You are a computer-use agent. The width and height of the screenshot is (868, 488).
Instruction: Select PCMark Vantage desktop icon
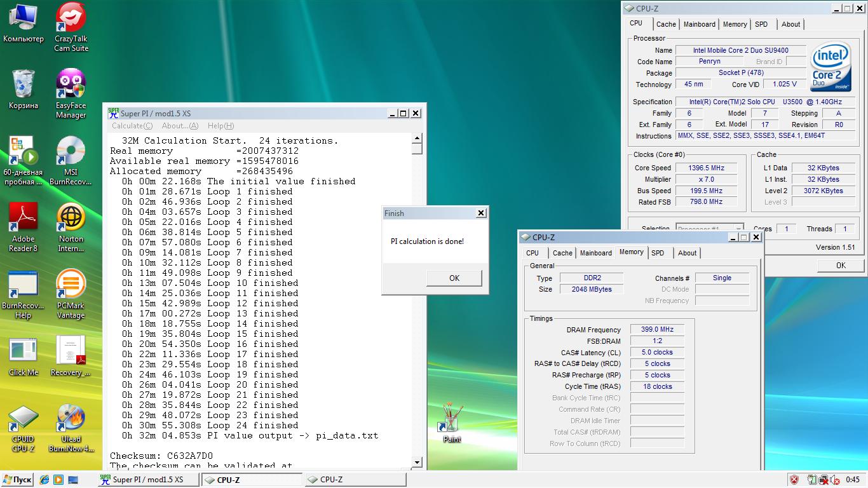[x=71, y=294]
